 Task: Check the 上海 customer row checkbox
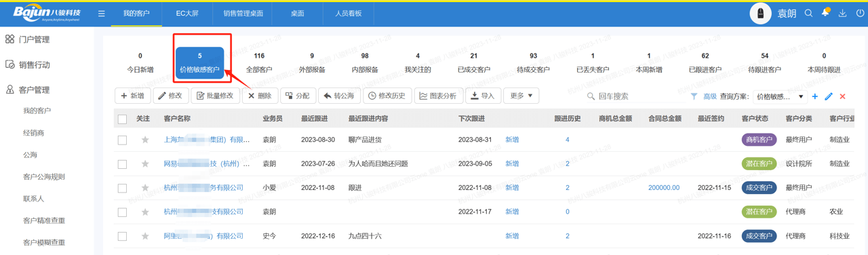point(122,140)
